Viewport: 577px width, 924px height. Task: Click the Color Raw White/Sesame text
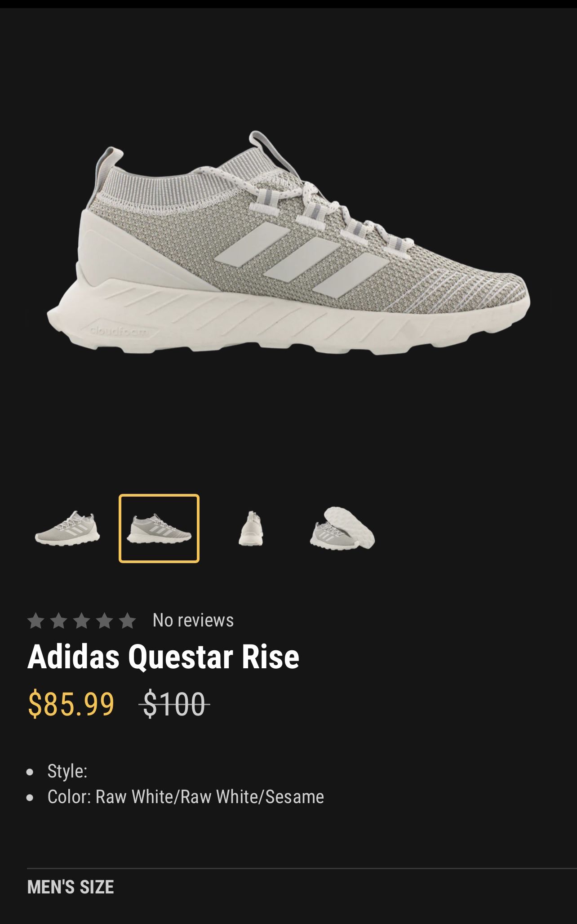(x=186, y=797)
